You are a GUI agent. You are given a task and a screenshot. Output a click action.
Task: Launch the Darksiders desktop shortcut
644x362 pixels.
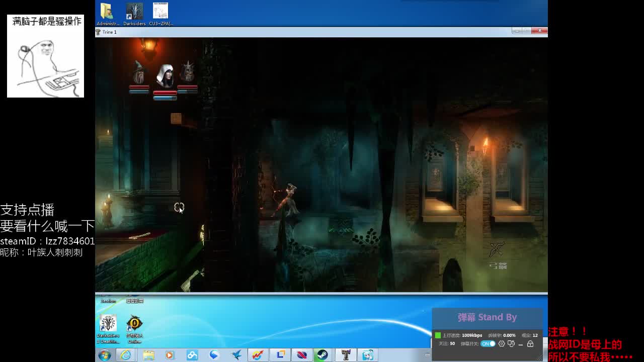click(x=134, y=14)
